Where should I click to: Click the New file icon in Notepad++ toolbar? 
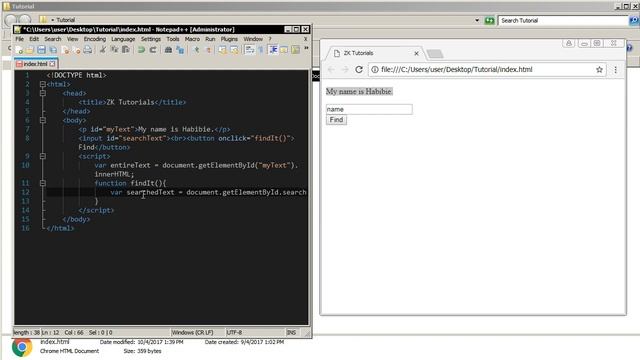[19, 50]
